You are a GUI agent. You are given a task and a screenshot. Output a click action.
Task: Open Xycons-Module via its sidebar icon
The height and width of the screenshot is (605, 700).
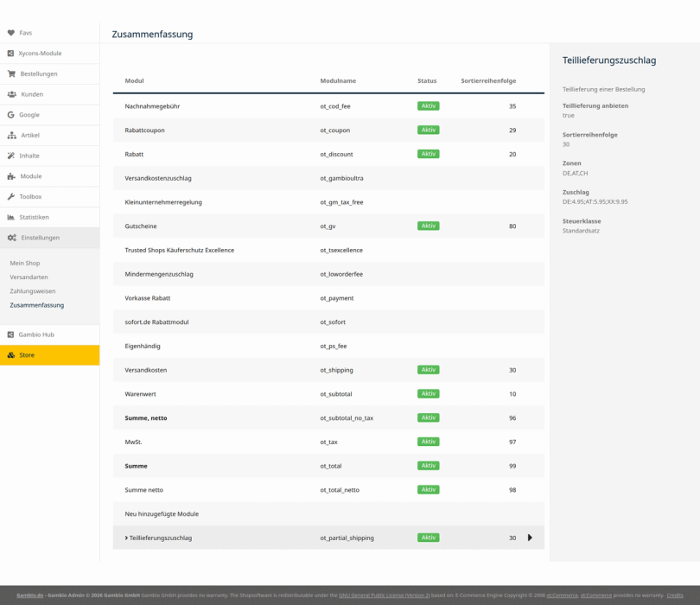tap(10, 53)
